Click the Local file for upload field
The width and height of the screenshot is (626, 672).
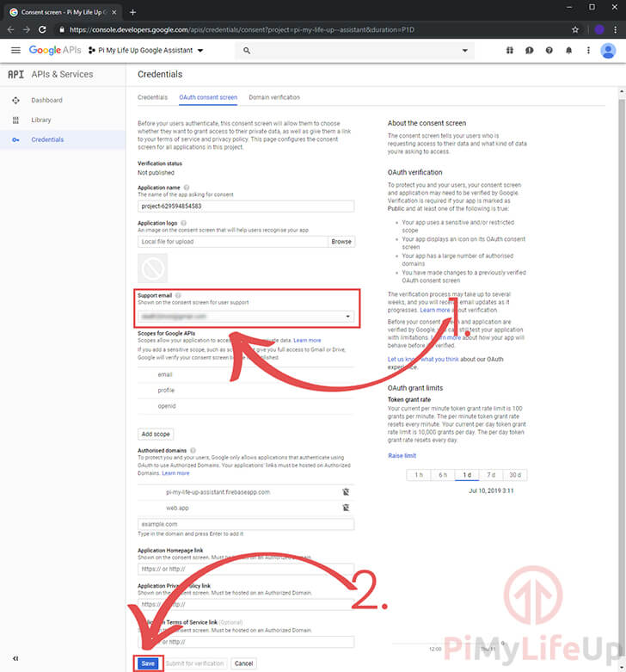(232, 242)
